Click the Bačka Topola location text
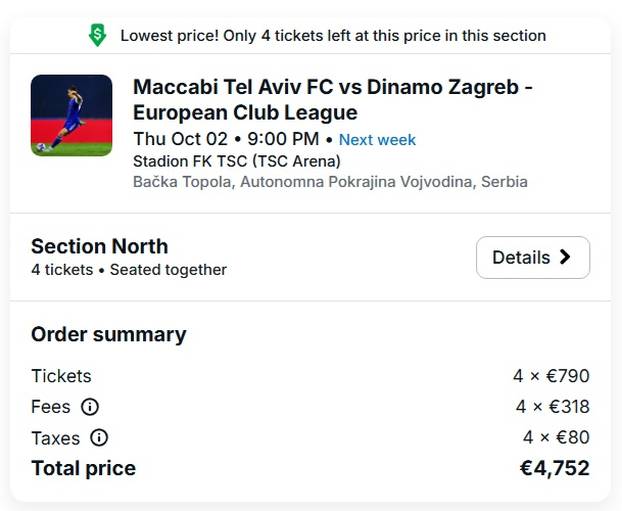Viewport: 622px width, 511px height. (330, 182)
